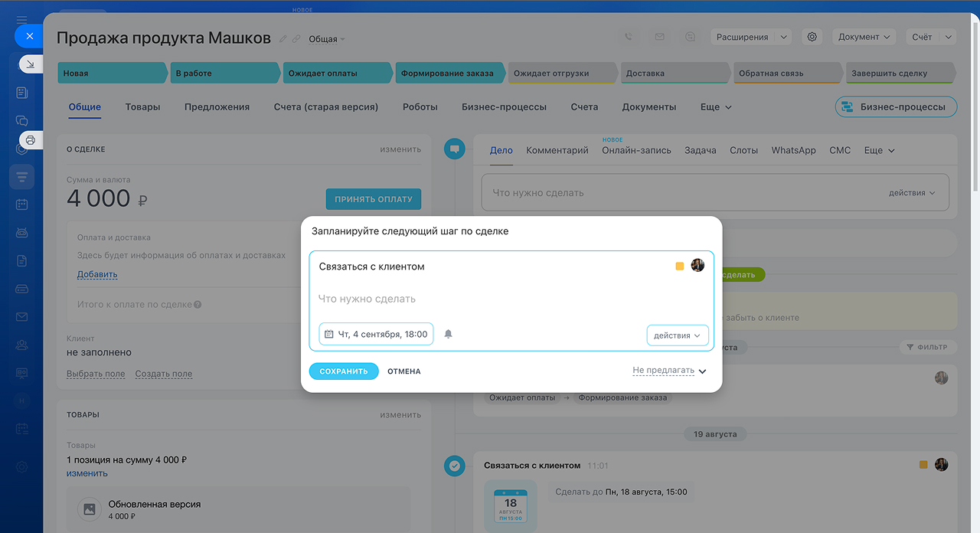Click the envelope email icon in the deal header
Image resolution: width=980 pixels, height=533 pixels.
click(659, 37)
